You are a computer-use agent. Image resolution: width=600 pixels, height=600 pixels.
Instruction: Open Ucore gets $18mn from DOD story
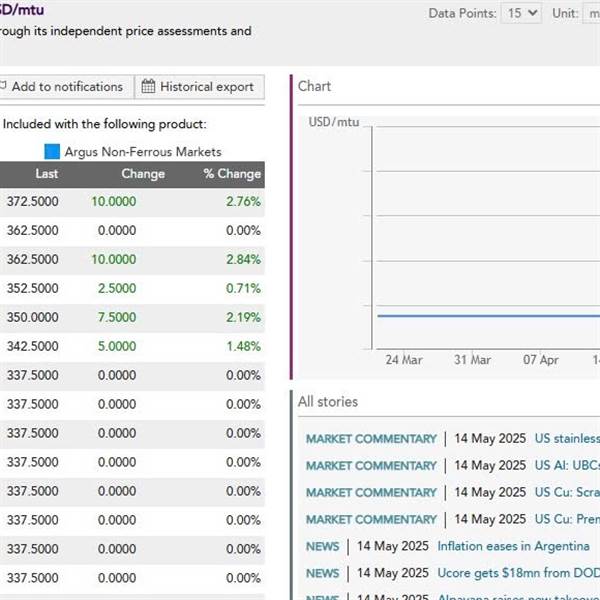(x=518, y=573)
